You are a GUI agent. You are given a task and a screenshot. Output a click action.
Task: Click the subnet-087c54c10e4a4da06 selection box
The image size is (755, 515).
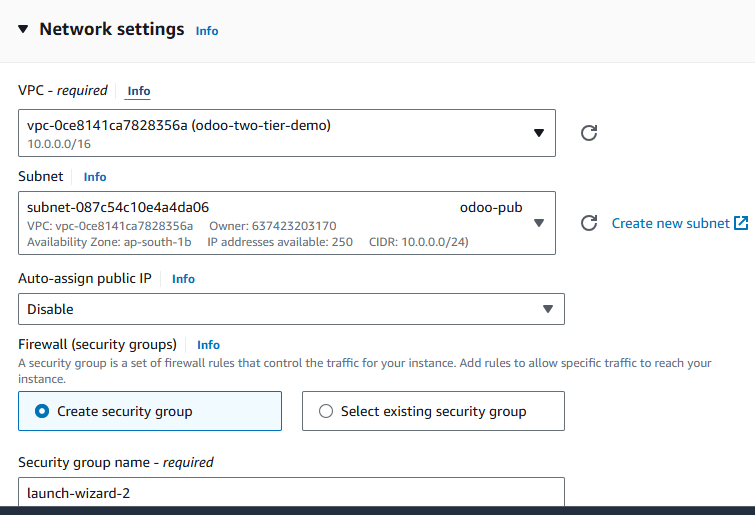(287, 223)
